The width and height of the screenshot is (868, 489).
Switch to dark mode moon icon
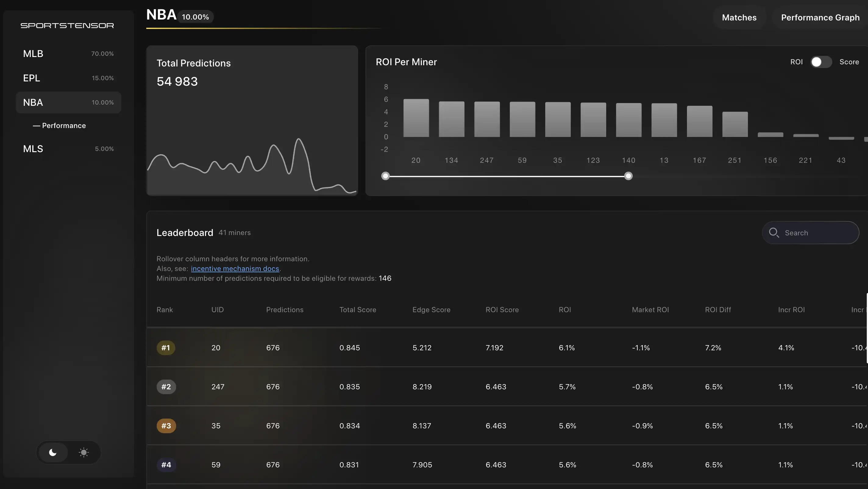tap(53, 452)
